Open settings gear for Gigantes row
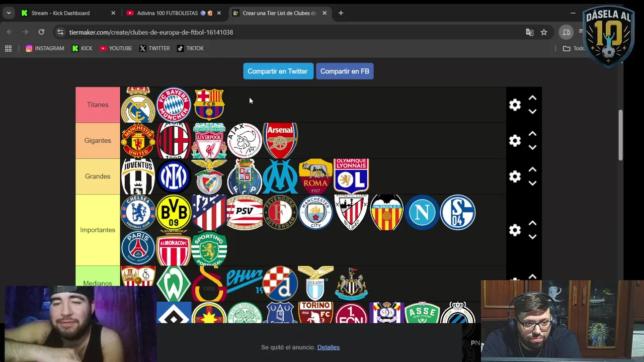The height and width of the screenshot is (362, 644). tap(515, 140)
